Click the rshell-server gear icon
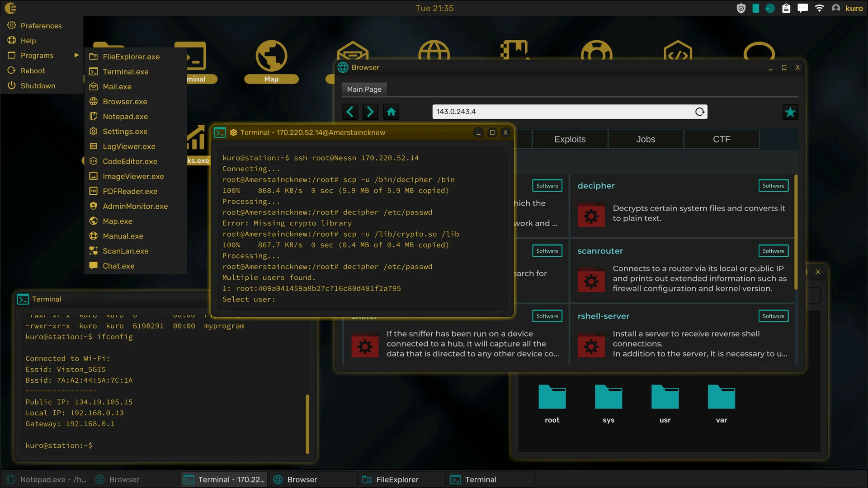 [x=591, y=346]
